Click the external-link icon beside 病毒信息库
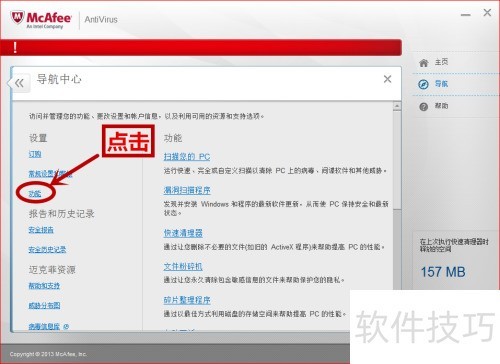 (66, 326)
